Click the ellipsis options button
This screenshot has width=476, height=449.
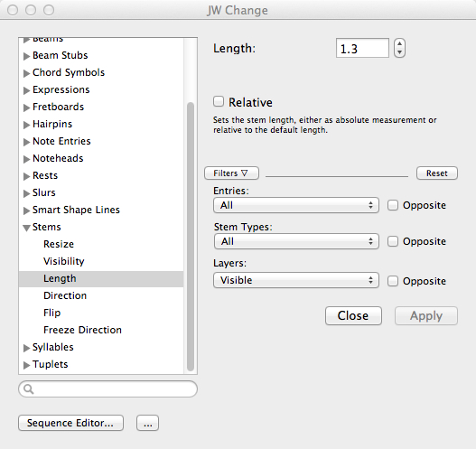[x=147, y=423]
